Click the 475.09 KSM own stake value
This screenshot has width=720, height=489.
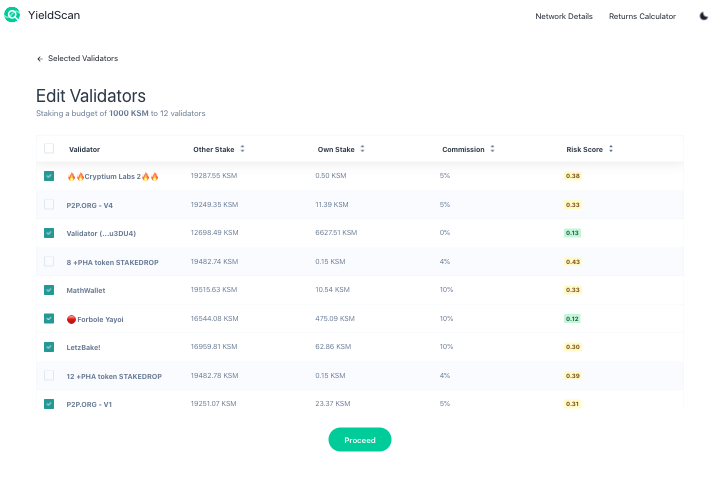335,318
